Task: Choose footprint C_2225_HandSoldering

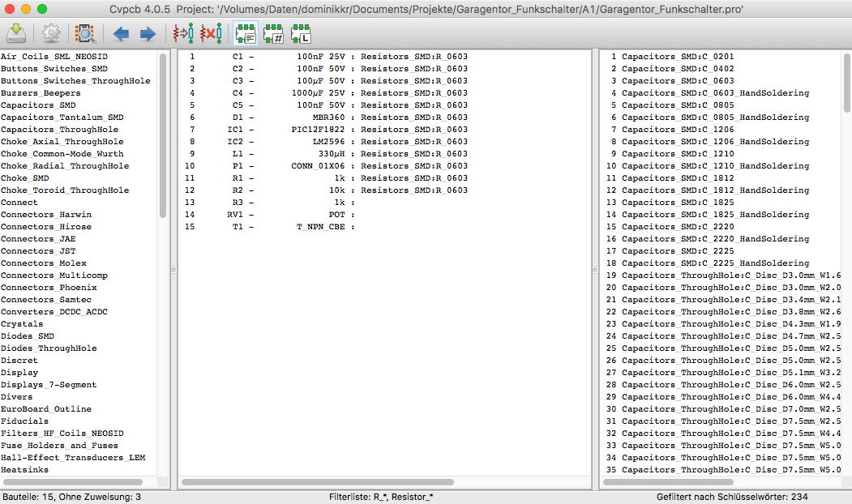Action: pyautogui.click(x=708, y=263)
